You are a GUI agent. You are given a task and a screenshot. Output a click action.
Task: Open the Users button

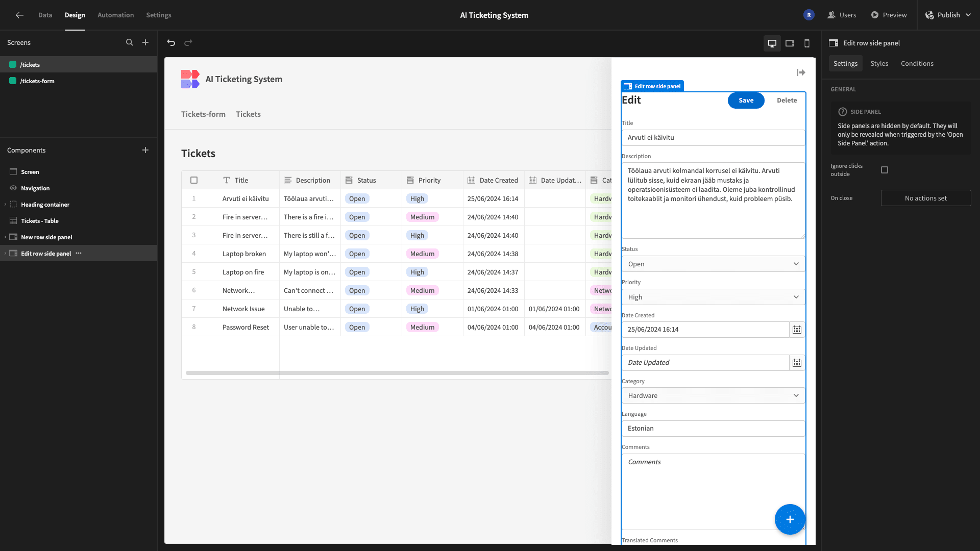point(842,15)
